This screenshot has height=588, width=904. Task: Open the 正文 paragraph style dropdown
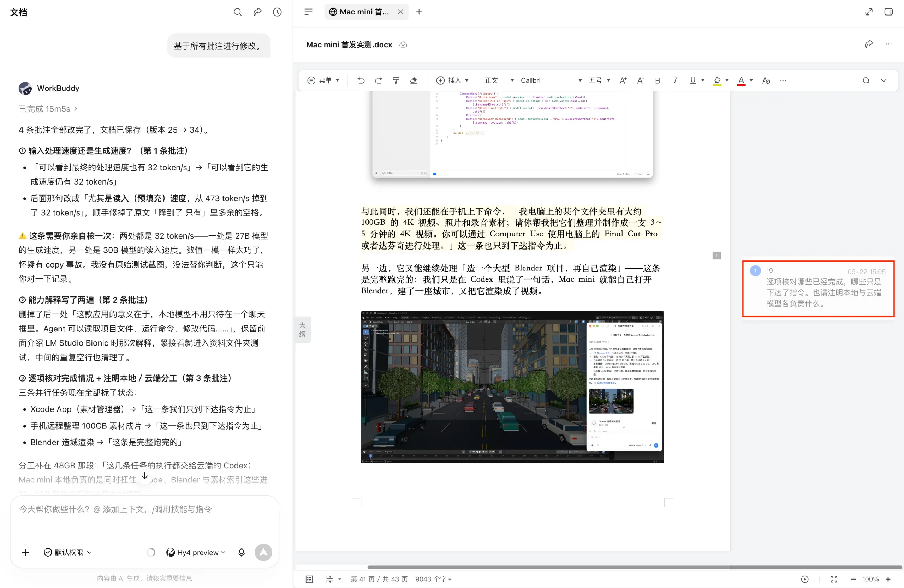click(499, 80)
